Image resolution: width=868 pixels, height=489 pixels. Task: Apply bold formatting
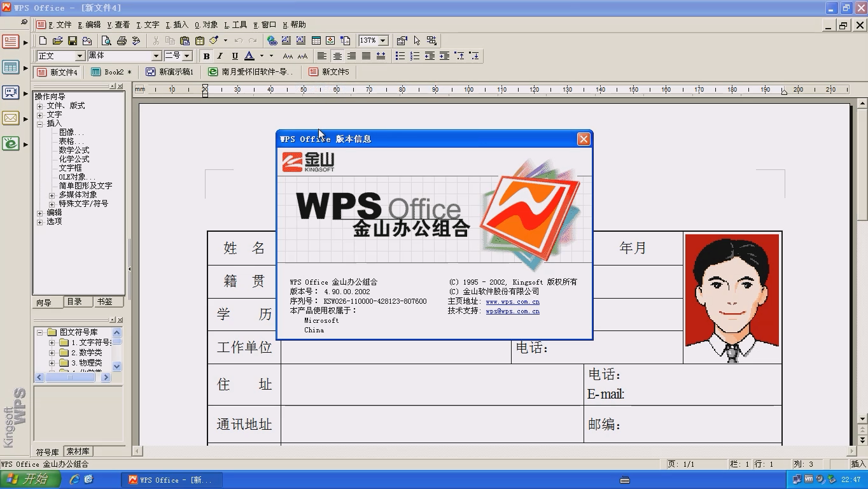[x=206, y=56]
